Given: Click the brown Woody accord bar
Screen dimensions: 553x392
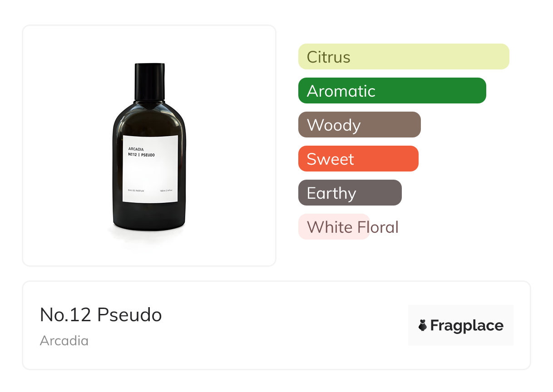Looking at the screenshot, I should 359,125.
